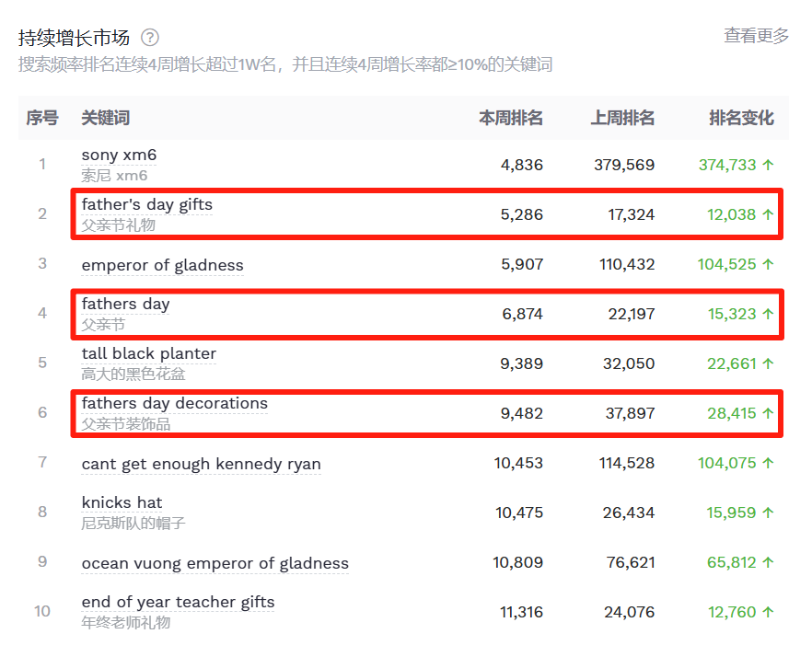Click the translation 索尼 xm6

(x=114, y=176)
